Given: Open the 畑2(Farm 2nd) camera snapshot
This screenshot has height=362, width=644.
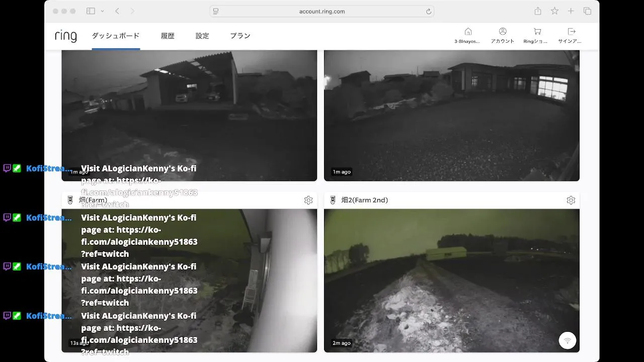Looking at the screenshot, I should tap(452, 280).
